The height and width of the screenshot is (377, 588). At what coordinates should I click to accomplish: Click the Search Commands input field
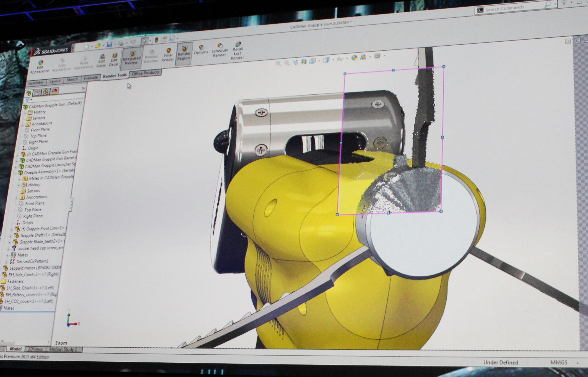click(512, 8)
